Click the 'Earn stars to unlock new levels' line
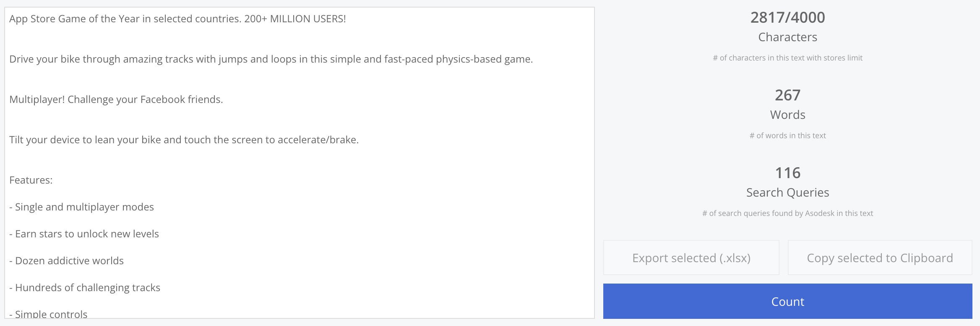Image resolution: width=980 pixels, height=326 pixels. 84,234
